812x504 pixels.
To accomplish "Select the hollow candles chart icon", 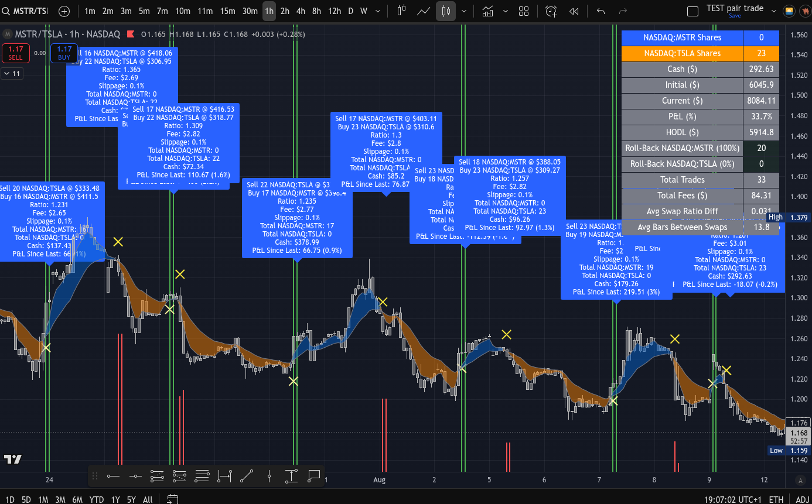I will 446,11.
